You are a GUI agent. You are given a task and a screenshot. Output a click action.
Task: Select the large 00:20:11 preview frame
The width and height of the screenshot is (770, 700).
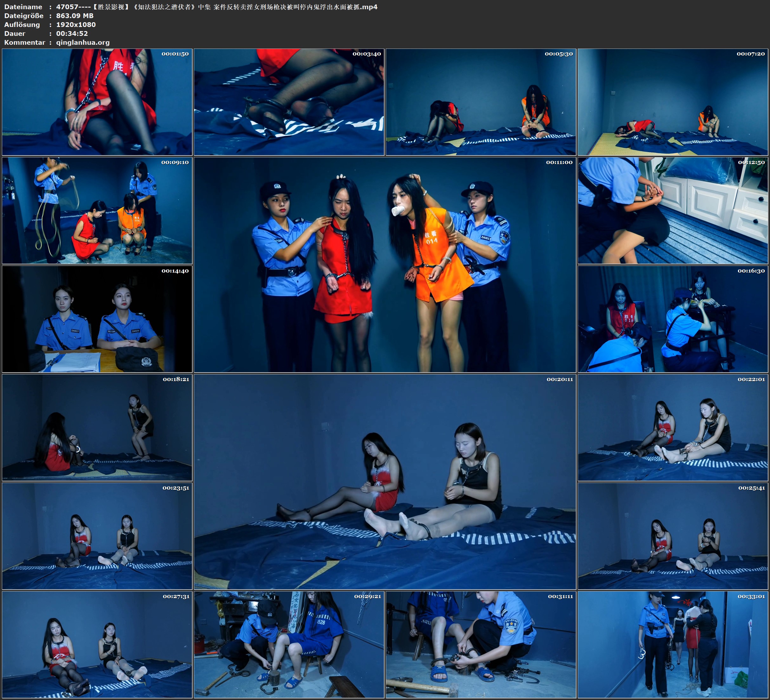click(x=385, y=482)
